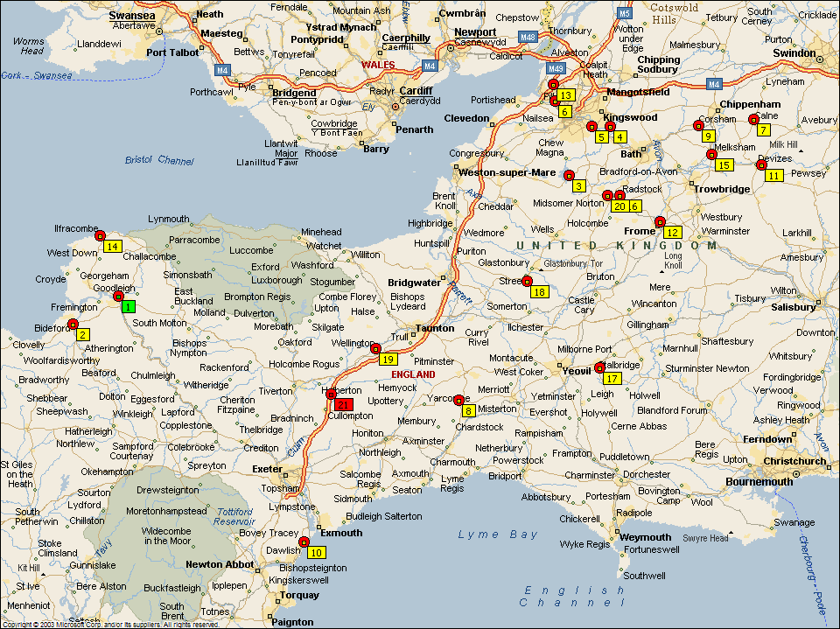Click the Cardiff city label
The width and height of the screenshot is (840, 629).
415,91
